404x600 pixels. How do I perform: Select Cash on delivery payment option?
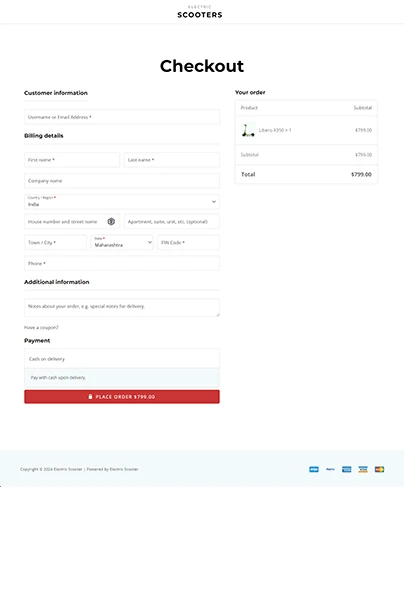pyautogui.click(x=122, y=359)
